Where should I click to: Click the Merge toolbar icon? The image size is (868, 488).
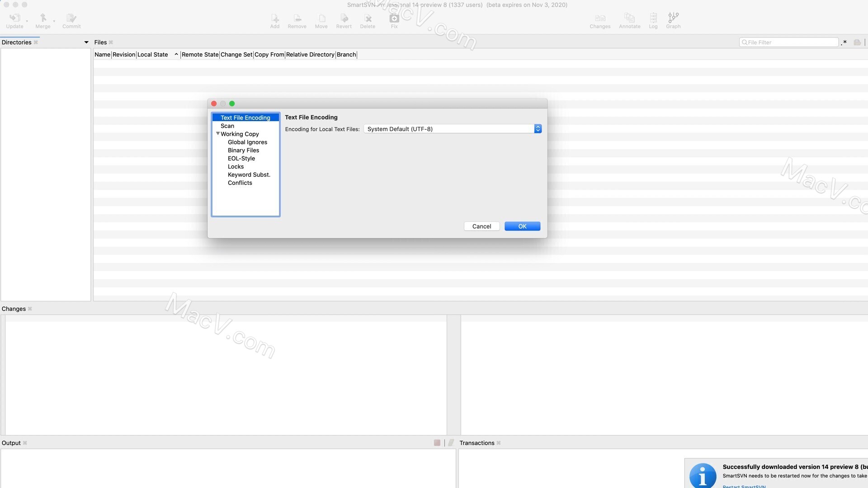tap(43, 20)
